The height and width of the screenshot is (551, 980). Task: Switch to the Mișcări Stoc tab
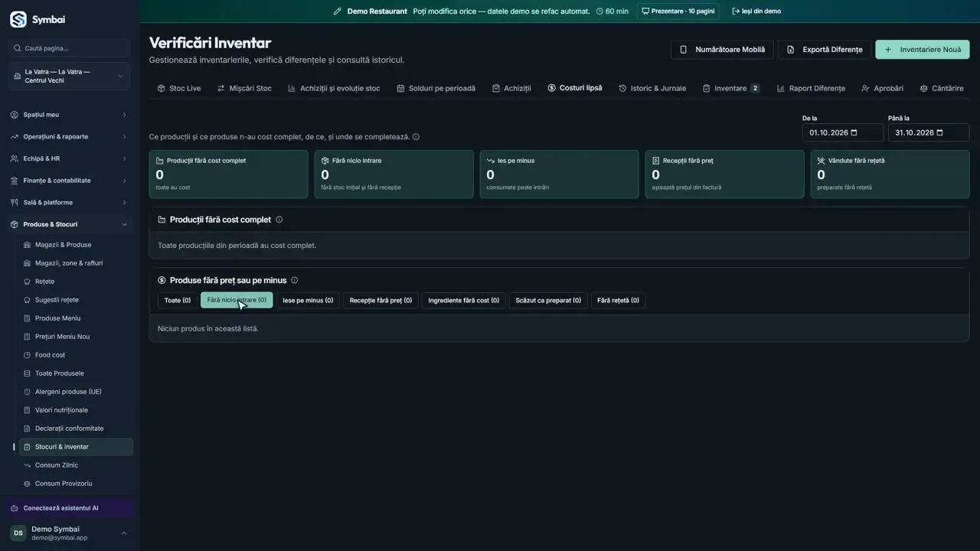pyautogui.click(x=244, y=89)
